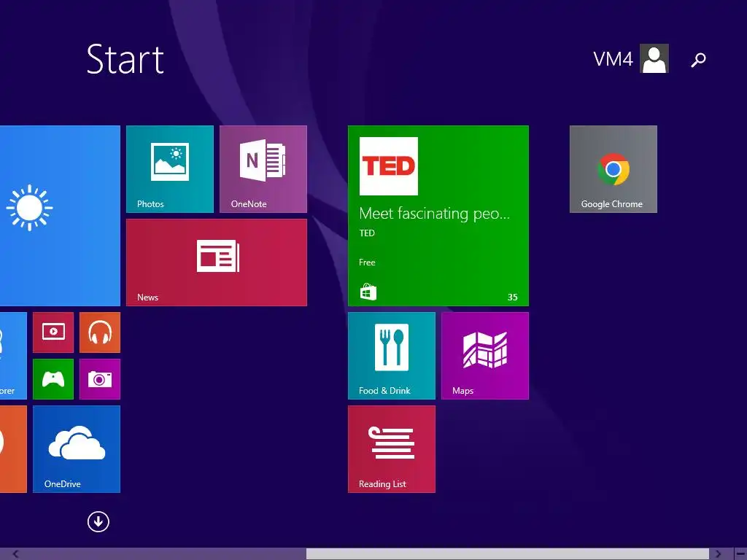747x560 pixels.
Task: Open the Music headphones tile
Action: (99, 332)
